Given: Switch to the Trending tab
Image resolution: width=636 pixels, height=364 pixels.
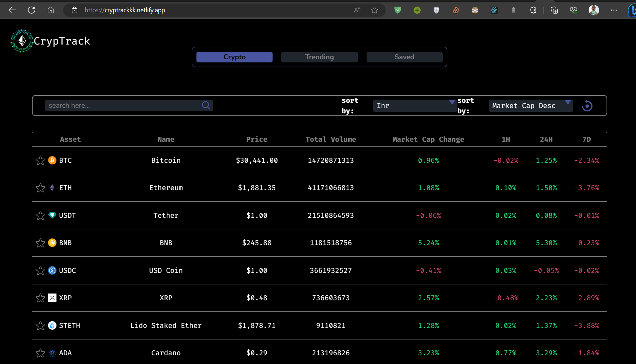Looking at the screenshot, I should (x=319, y=57).
